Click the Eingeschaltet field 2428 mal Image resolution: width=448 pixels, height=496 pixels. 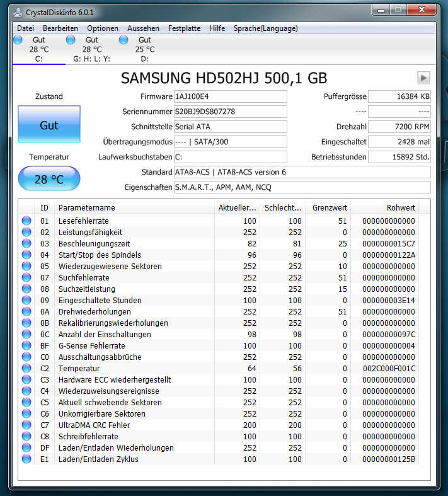399,142
